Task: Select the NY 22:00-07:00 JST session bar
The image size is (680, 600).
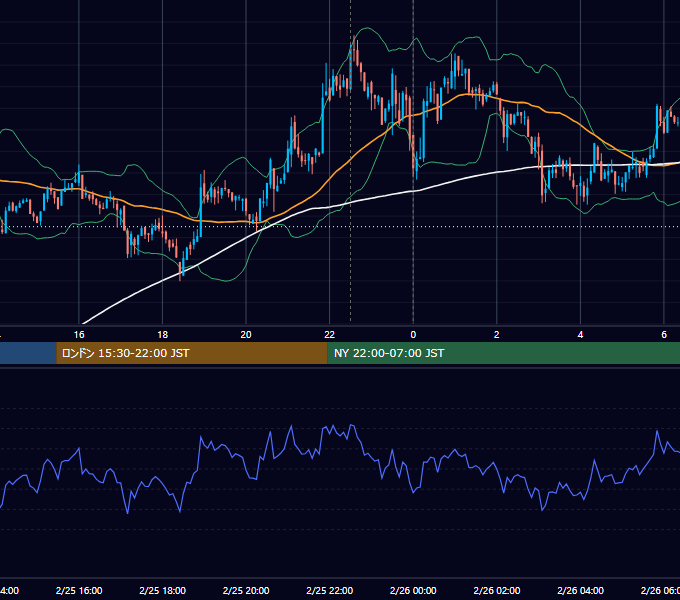Action: 503,353
